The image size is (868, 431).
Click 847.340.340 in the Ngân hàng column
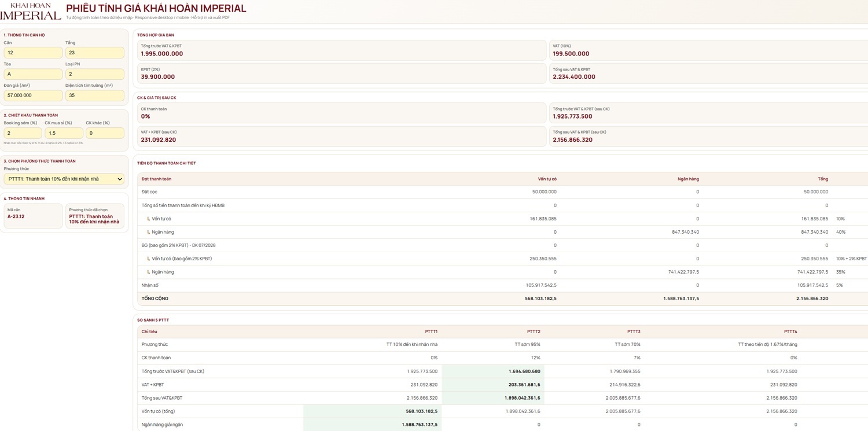tap(686, 232)
